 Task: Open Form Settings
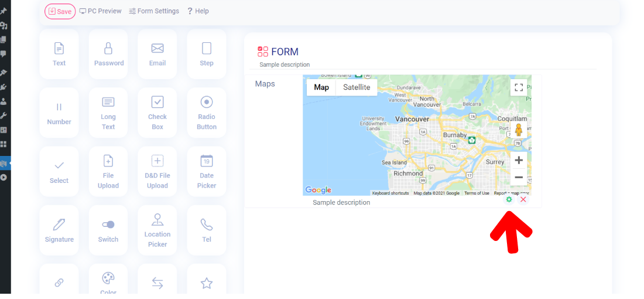154,11
